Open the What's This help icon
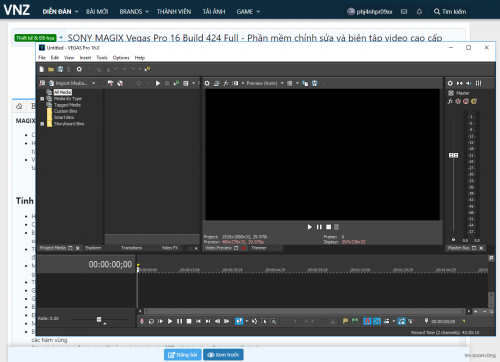 pyautogui.click(x=147, y=69)
